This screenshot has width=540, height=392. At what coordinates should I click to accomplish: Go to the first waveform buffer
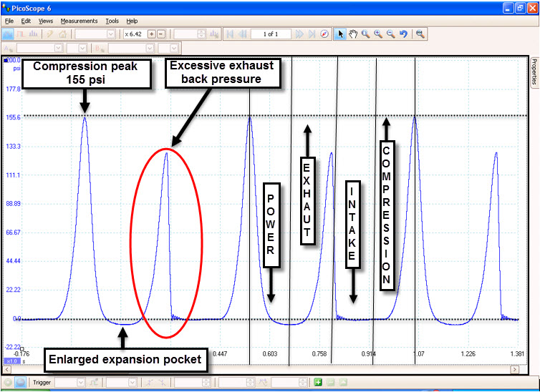(229, 34)
